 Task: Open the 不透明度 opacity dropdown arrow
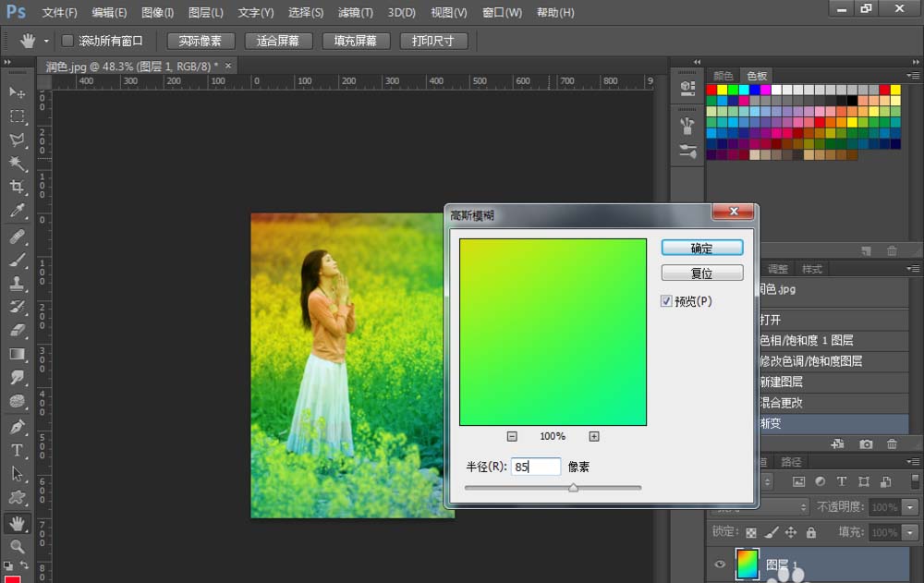910,507
